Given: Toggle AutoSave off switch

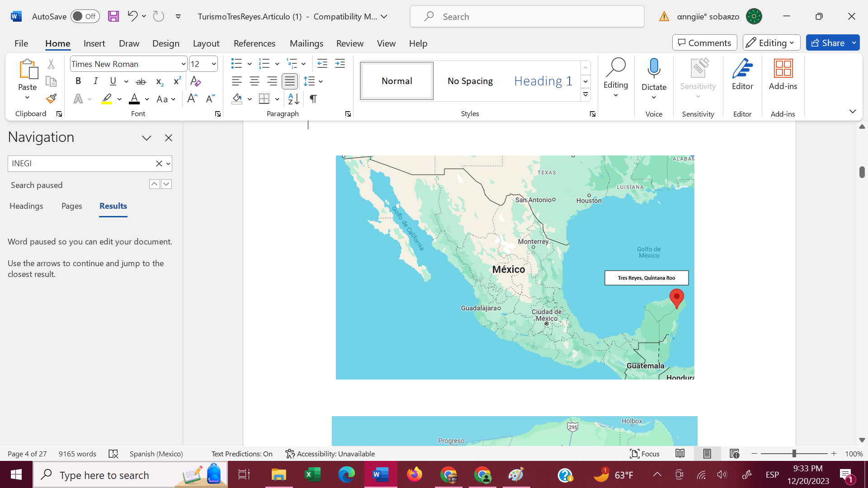Looking at the screenshot, I should coord(85,16).
